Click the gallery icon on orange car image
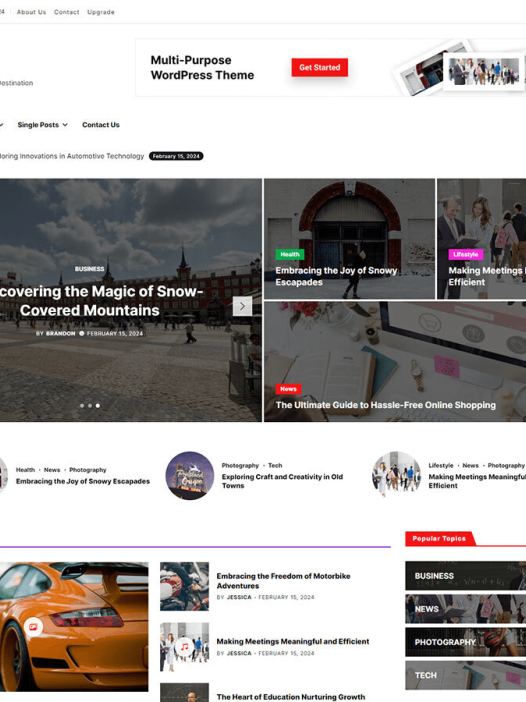The width and height of the screenshot is (526, 702). coord(33,627)
